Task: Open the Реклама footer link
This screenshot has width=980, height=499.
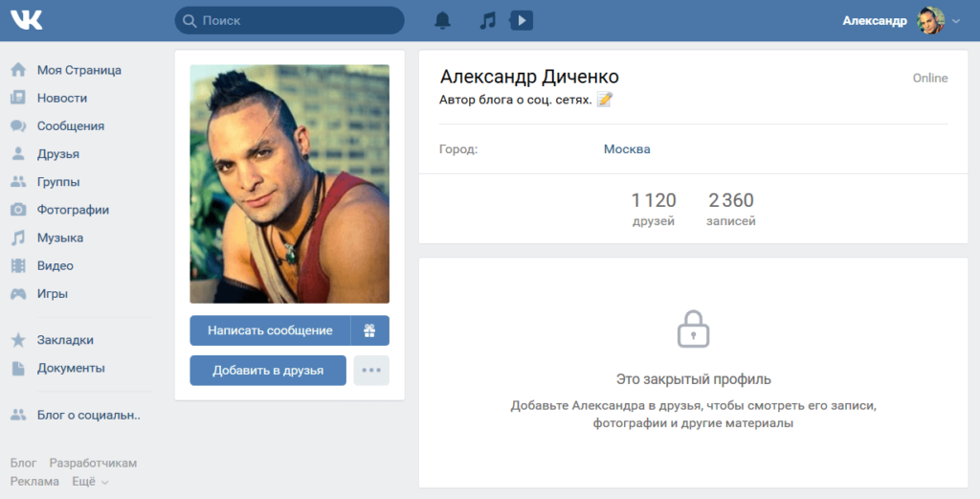Action: pyautogui.click(x=34, y=482)
